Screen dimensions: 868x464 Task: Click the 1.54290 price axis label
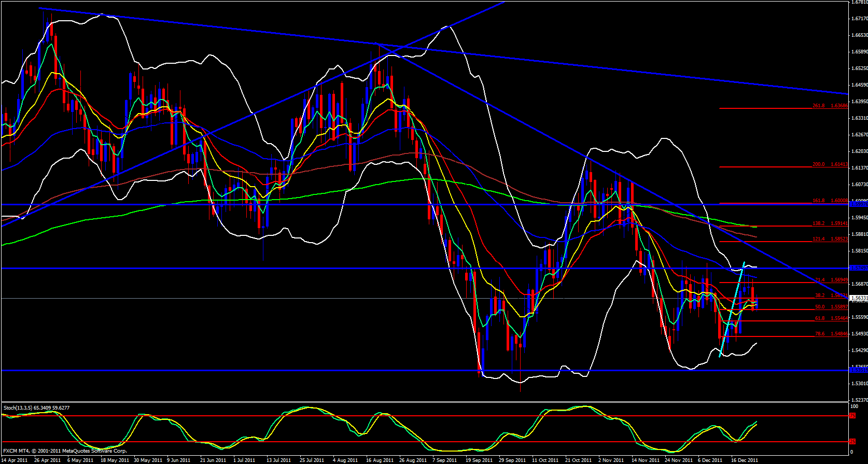coord(860,350)
